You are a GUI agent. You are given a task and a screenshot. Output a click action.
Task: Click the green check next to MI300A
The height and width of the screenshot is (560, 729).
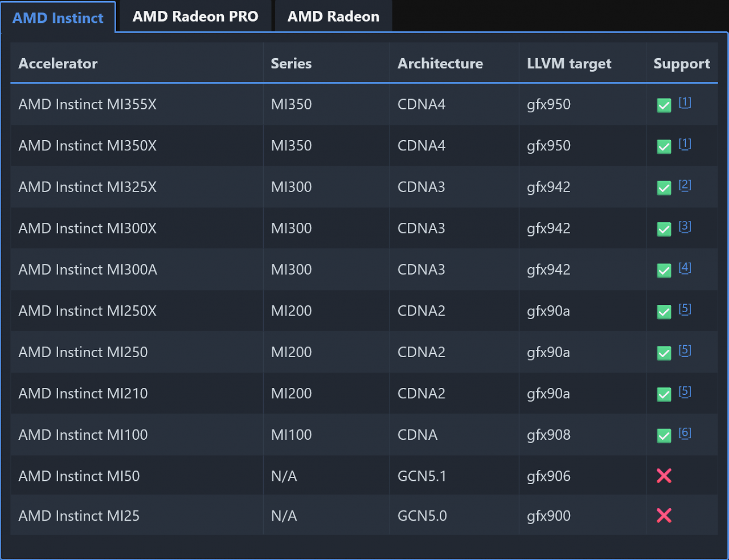[x=664, y=271]
